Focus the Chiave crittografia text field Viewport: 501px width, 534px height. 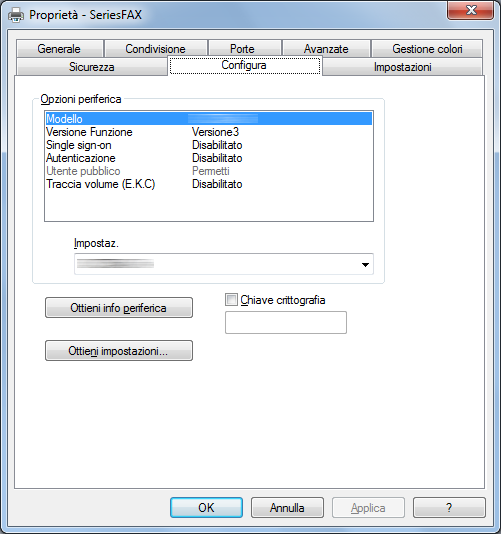pyautogui.click(x=286, y=322)
